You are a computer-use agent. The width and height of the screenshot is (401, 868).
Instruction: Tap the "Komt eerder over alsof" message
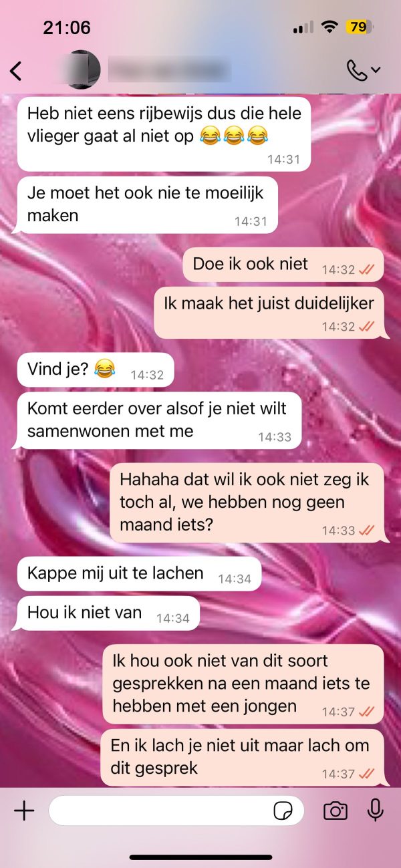[160, 420]
